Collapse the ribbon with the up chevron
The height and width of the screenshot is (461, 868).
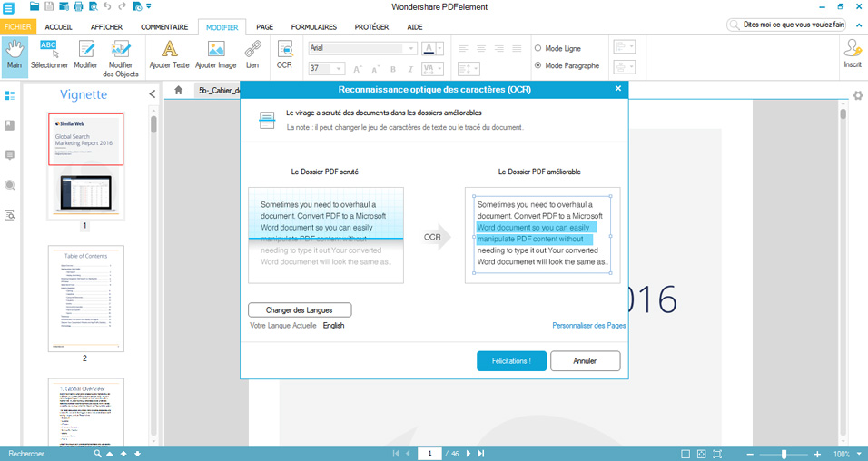[x=859, y=25]
